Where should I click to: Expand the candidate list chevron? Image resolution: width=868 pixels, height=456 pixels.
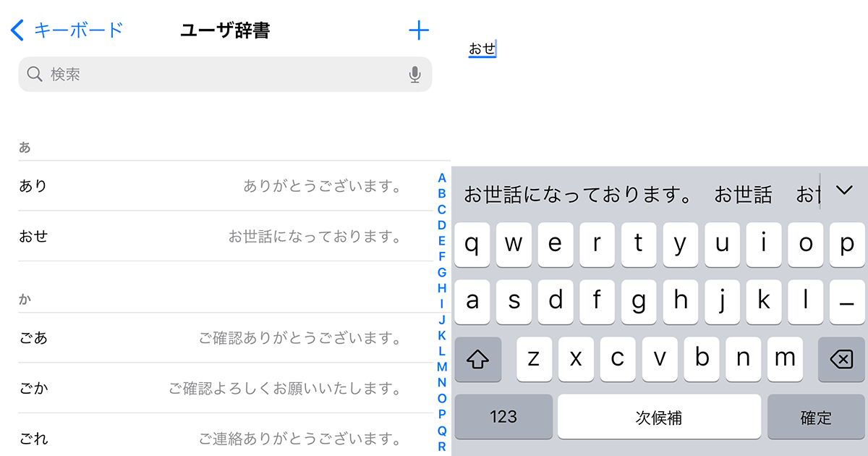coord(843,190)
